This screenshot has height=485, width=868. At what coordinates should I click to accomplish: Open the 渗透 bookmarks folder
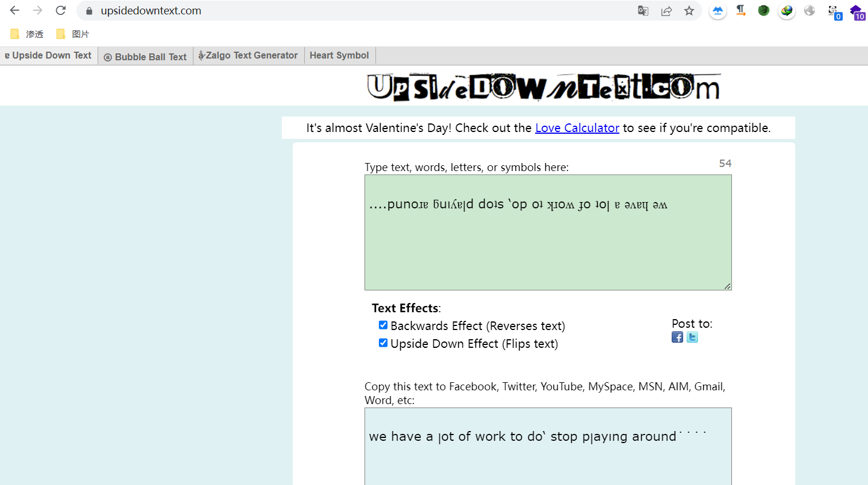pos(27,34)
